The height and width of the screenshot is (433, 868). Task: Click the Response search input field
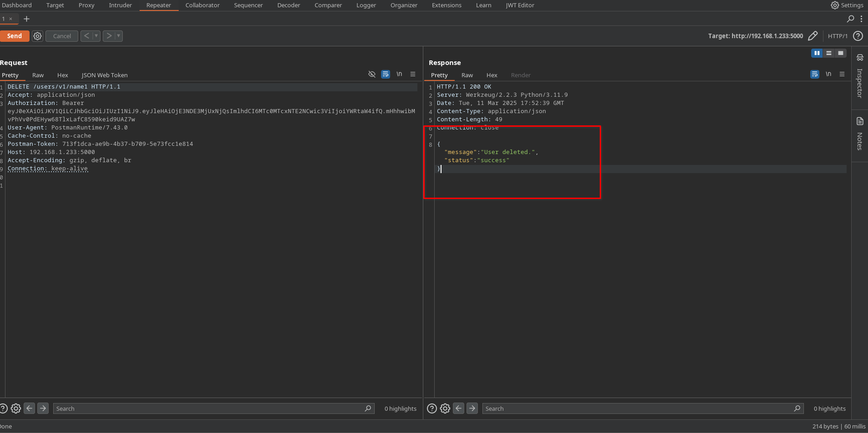click(x=637, y=408)
